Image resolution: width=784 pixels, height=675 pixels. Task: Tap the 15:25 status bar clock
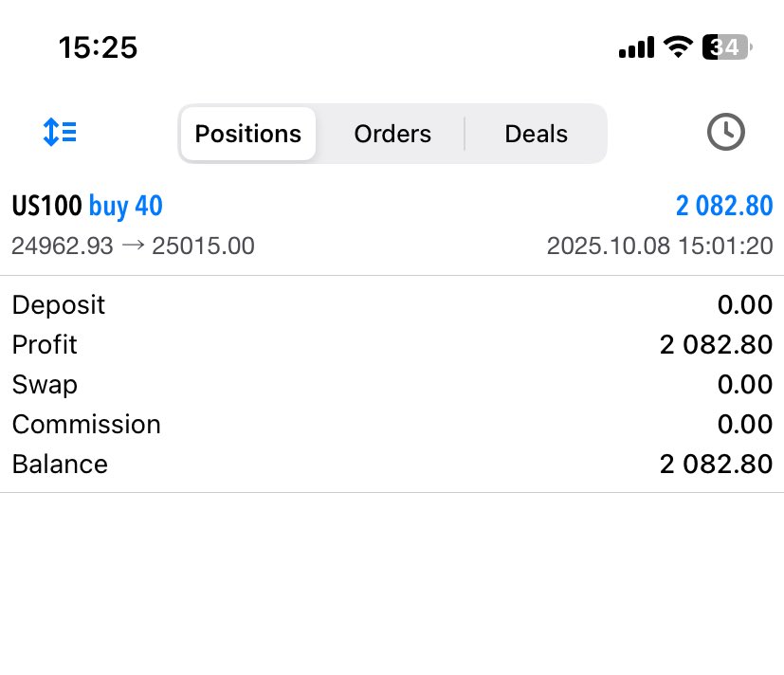point(98,47)
